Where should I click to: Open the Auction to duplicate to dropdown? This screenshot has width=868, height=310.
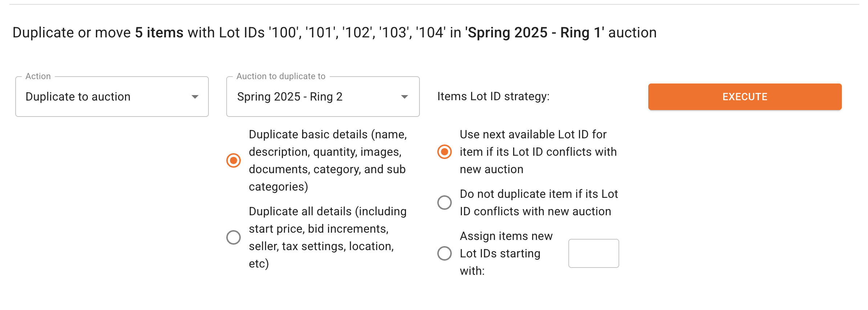(x=323, y=97)
